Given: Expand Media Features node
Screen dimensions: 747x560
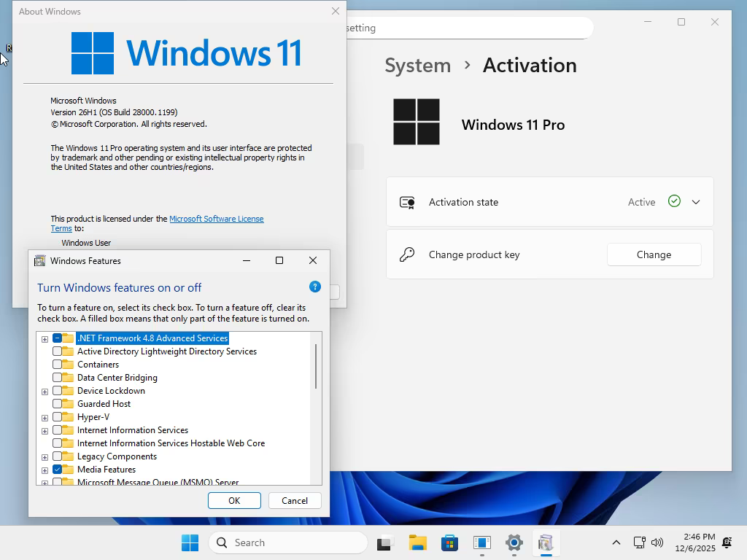Looking at the screenshot, I should coord(44,470).
